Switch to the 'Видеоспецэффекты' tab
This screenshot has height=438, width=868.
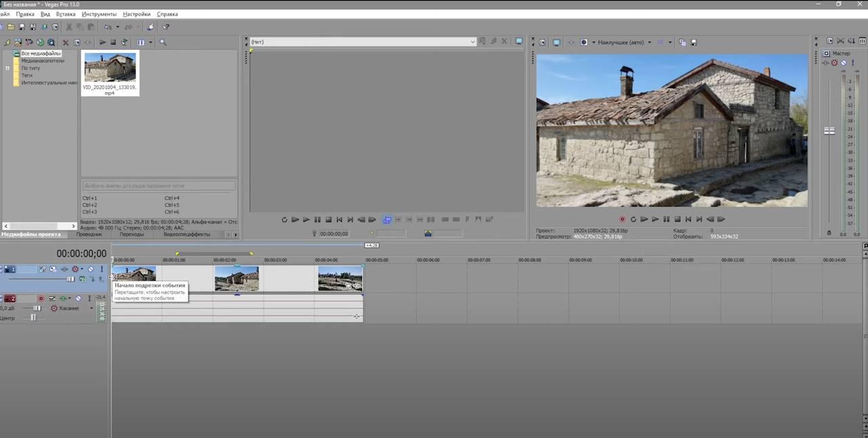[x=186, y=235]
